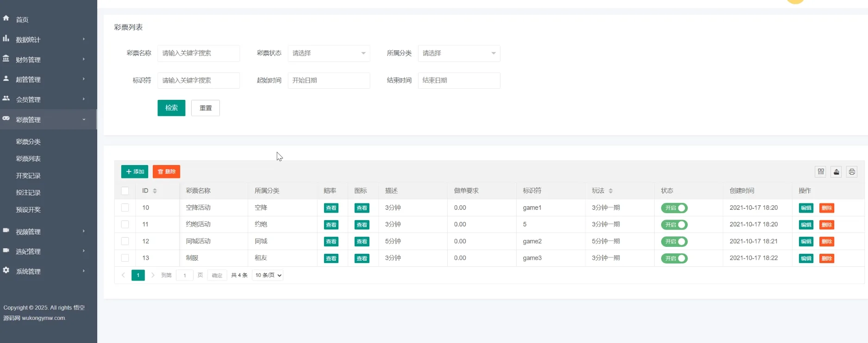Click the orange 删除 button for row 13
868x343 pixels.
826,258
